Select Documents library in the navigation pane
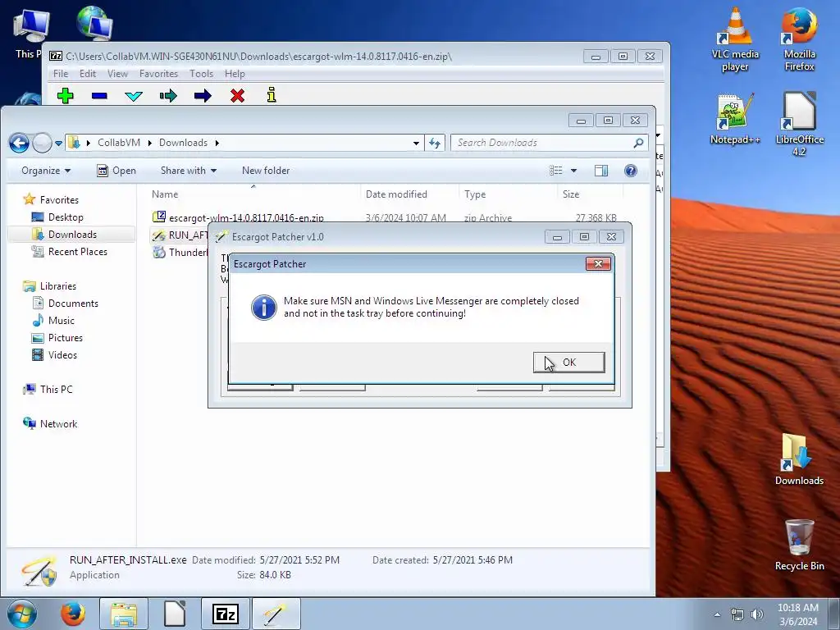 coord(73,304)
